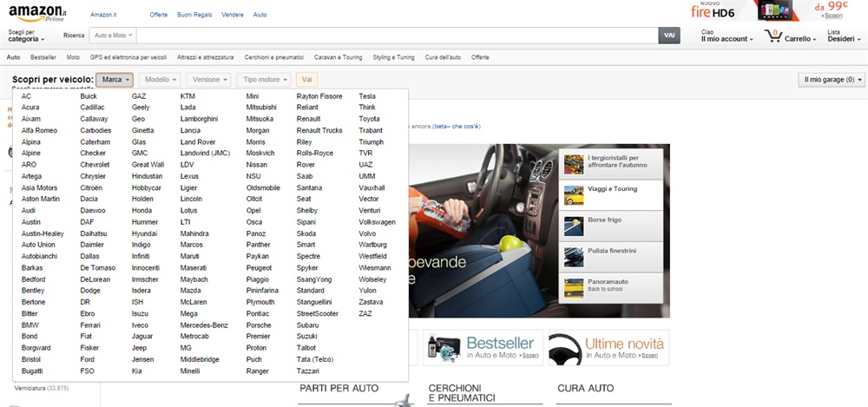Open the Cura dell'auto tab
The width and height of the screenshot is (868, 407).
click(x=443, y=57)
